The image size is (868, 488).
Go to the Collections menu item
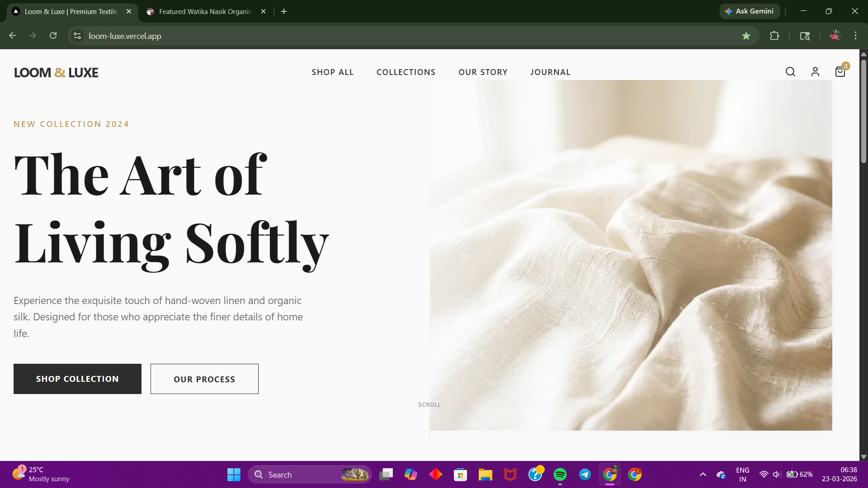coord(406,72)
